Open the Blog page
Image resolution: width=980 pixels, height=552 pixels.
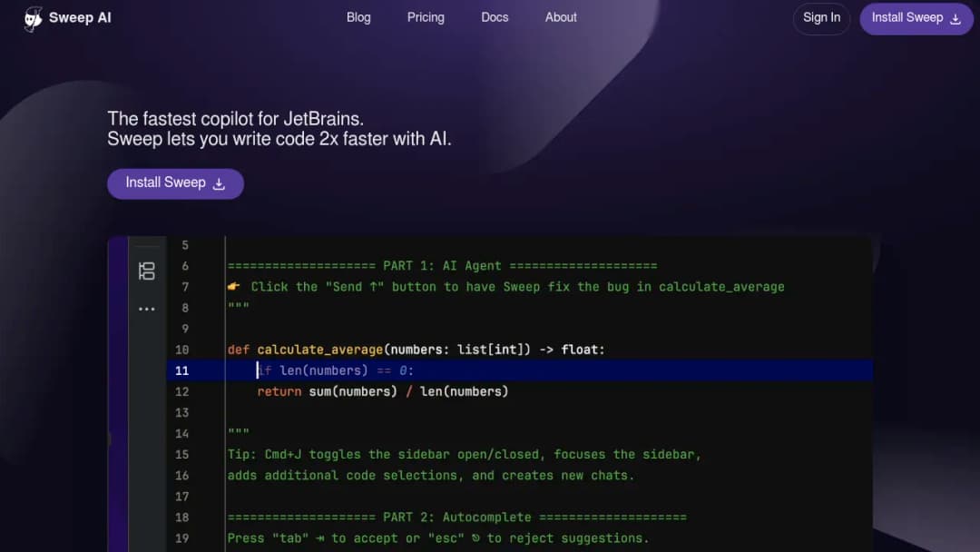coord(358,17)
